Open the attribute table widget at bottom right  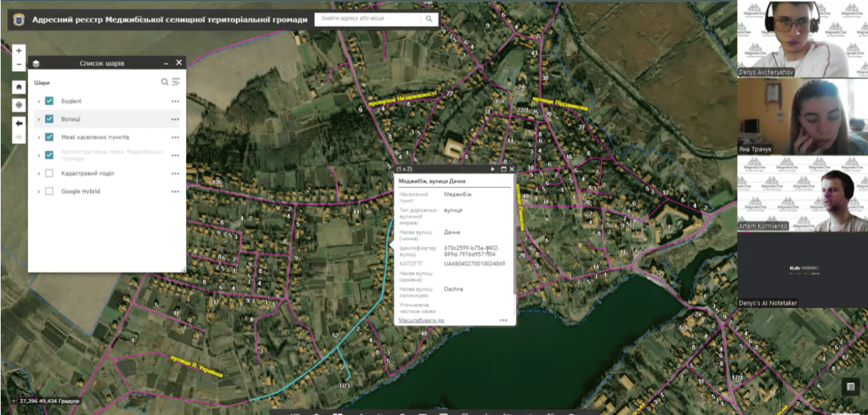851,387
